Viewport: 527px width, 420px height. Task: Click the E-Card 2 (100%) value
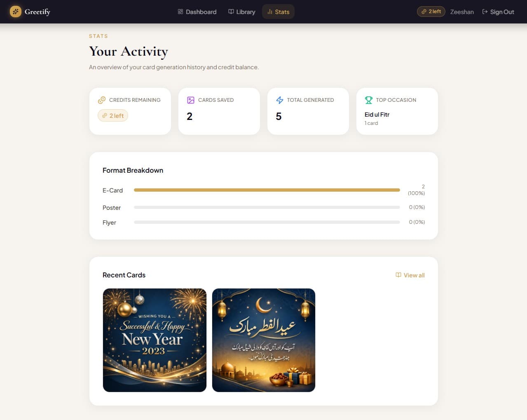pyautogui.click(x=416, y=190)
